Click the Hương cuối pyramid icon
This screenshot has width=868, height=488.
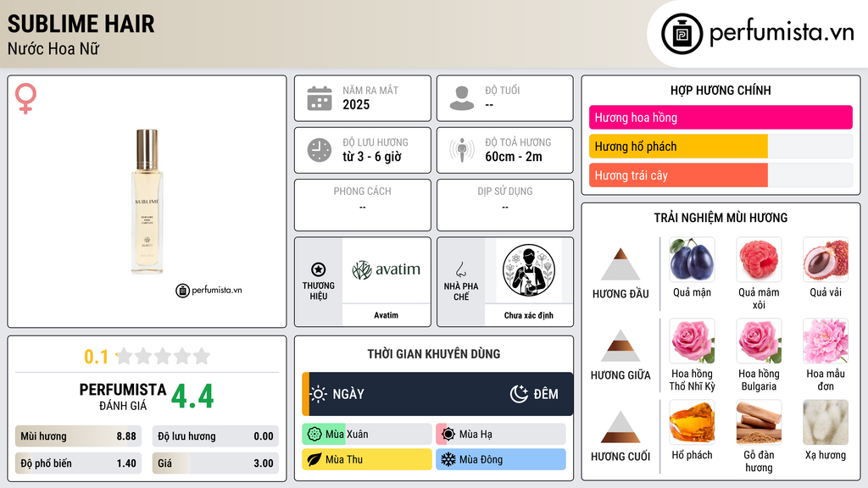tap(620, 427)
